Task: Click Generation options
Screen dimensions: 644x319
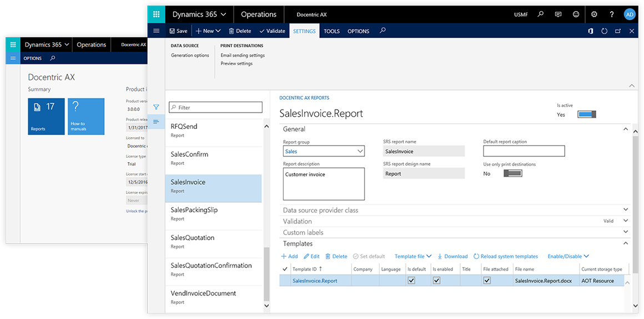Action: [190, 55]
